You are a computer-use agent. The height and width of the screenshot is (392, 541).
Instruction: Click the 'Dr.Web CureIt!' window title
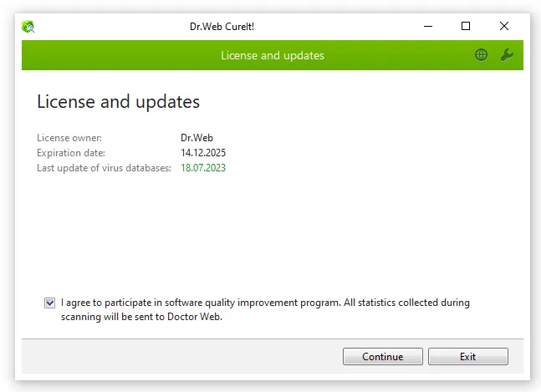tap(222, 27)
